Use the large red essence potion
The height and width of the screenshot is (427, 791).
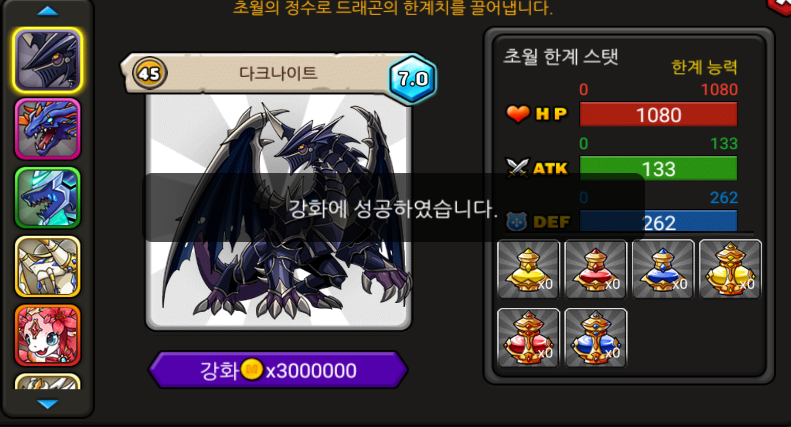tap(528, 338)
